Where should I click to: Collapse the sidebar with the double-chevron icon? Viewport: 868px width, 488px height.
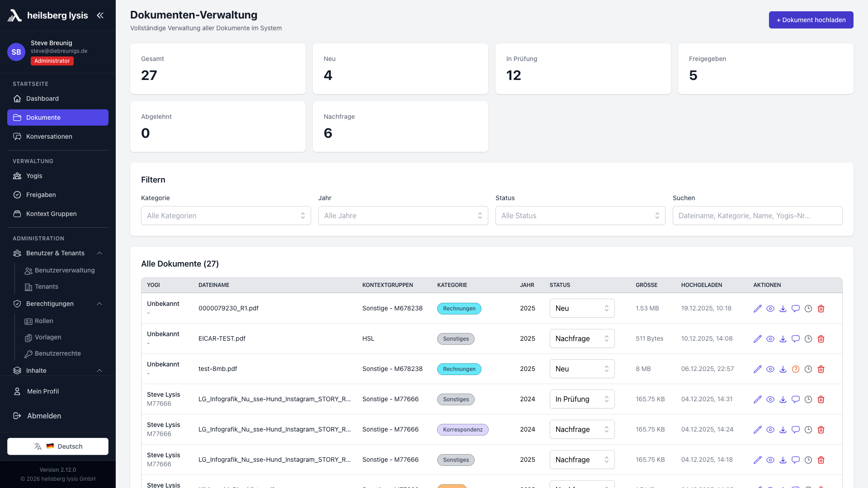pyautogui.click(x=100, y=15)
